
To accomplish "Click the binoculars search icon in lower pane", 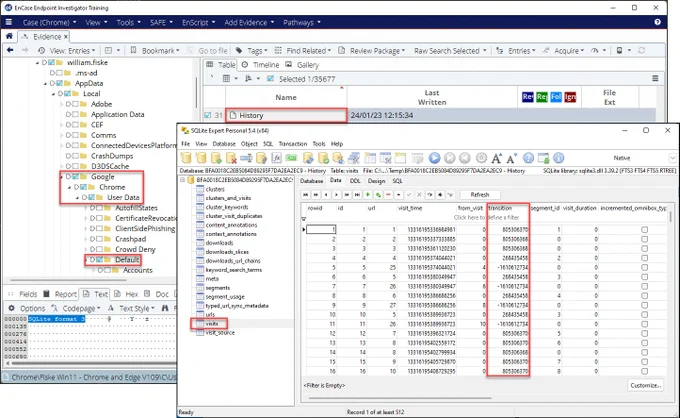I will coord(165,308).
